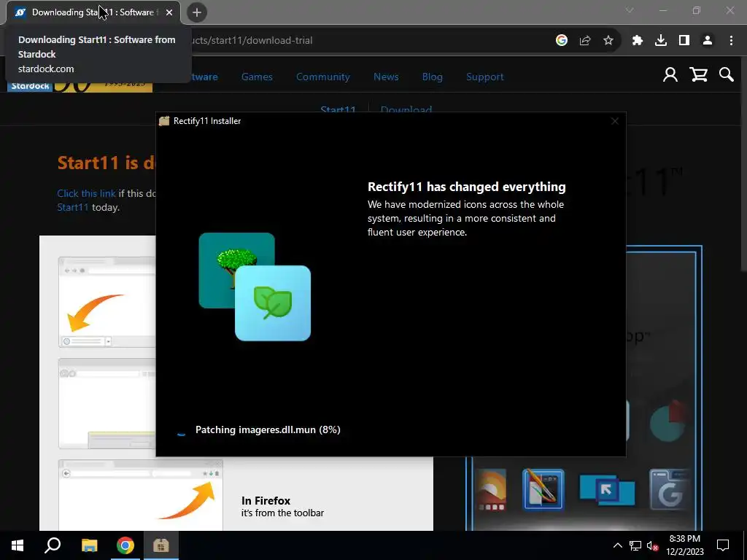Viewport: 747px width, 560px height.
Task: Open Stardock account user icon
Action: pos(670,75)
